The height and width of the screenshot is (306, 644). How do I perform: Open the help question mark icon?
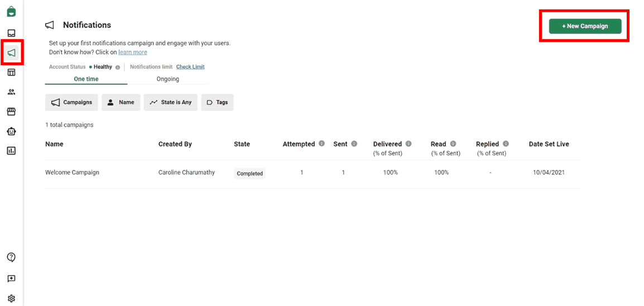[11, 257]
